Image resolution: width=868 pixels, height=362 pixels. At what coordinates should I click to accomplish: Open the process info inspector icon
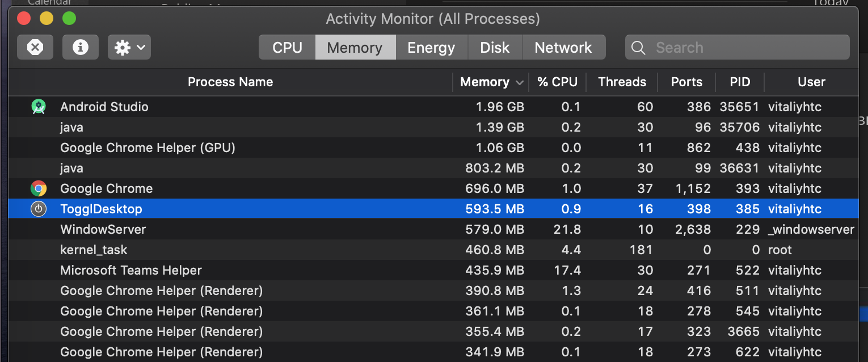(x=81, y=48)
